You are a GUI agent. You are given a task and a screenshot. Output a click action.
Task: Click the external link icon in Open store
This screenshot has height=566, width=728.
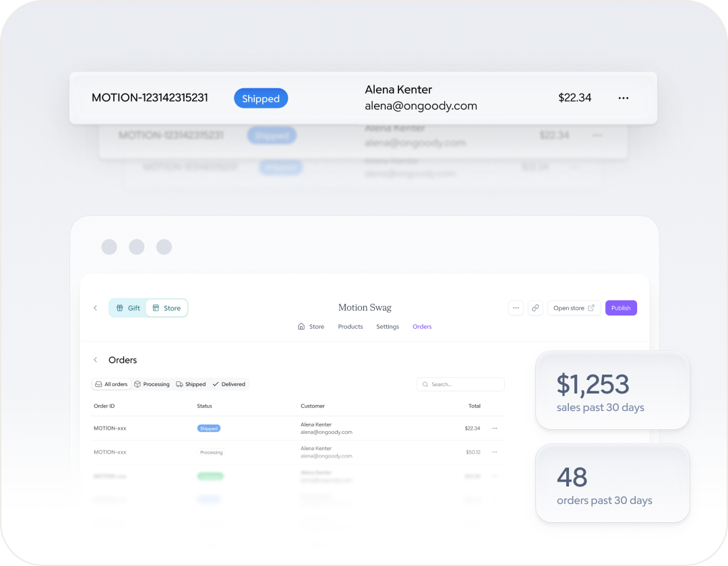[x=591, y=308]
